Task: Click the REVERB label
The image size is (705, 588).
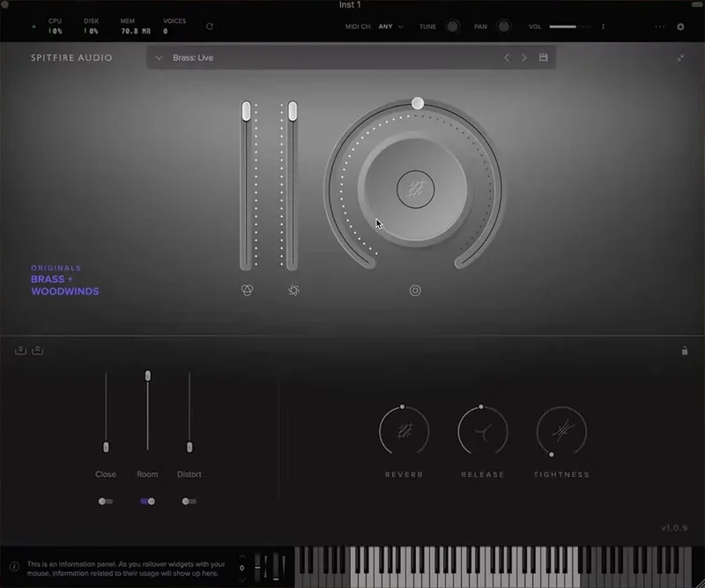Action: 404,474
